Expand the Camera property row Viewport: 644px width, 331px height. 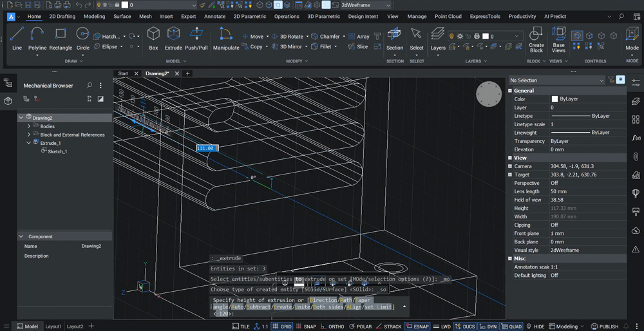pos(510,166)
